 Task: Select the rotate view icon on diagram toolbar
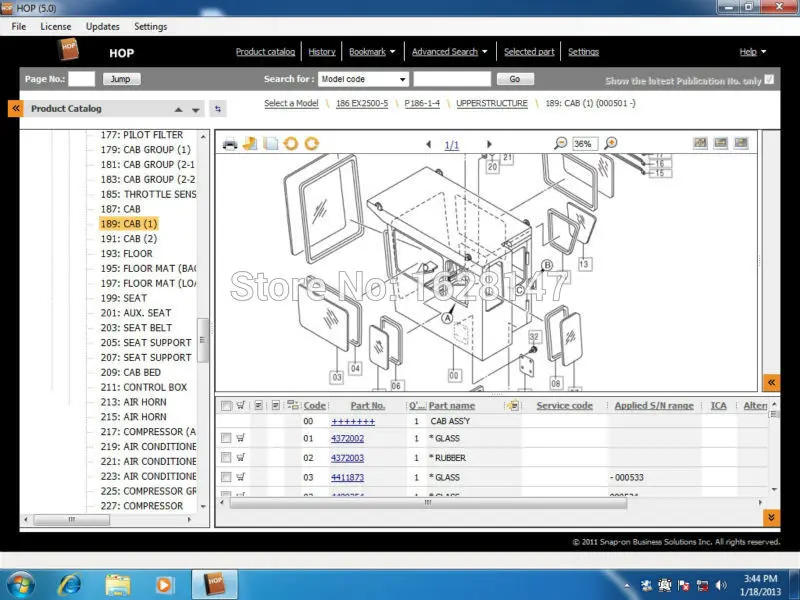point(290,143)
